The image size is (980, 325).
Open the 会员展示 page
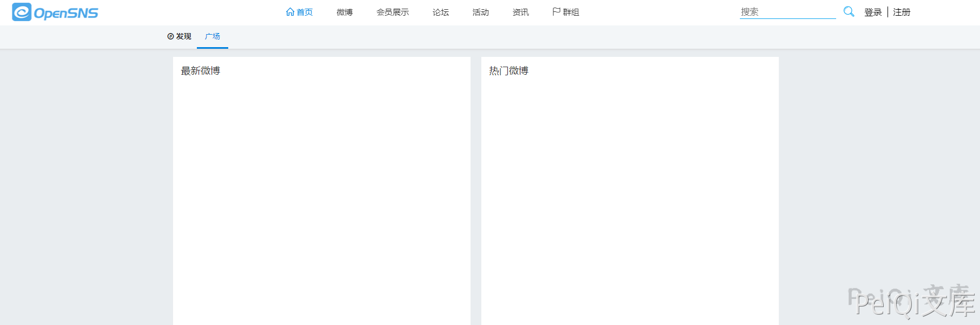(393, 12)
